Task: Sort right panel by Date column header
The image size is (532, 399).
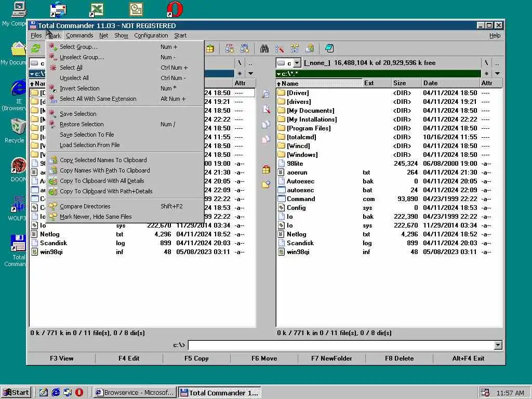Action: 450,83
